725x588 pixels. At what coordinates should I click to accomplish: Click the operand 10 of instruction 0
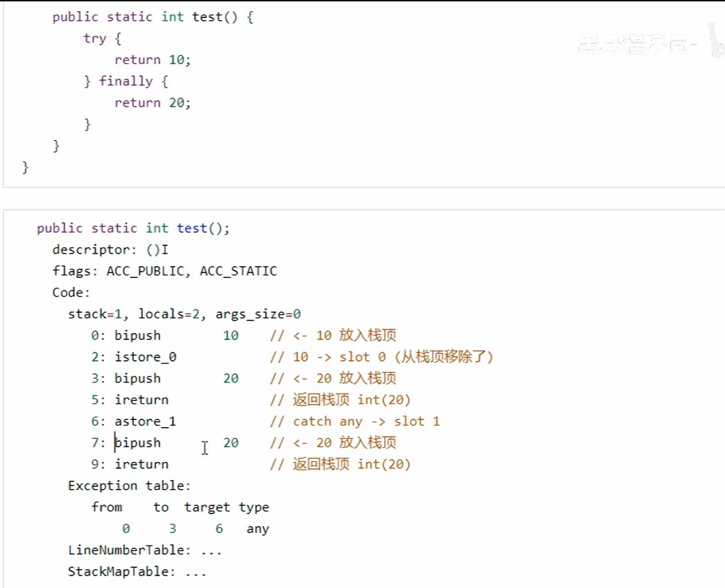(x=231, y=336)
